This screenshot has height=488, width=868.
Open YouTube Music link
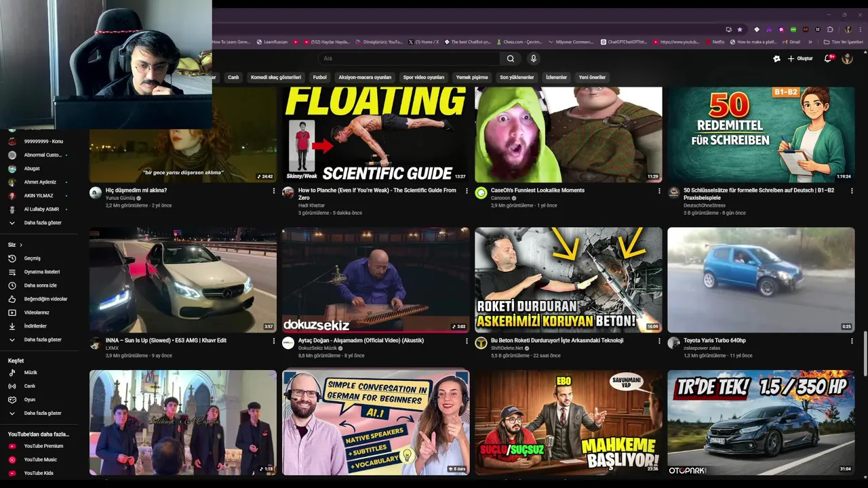coord(33,460)
